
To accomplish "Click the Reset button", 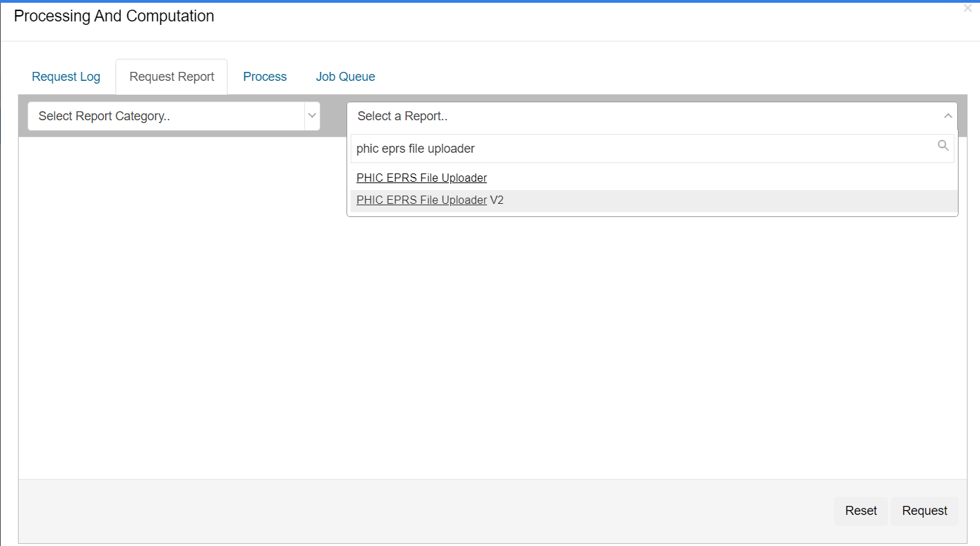I will click(x=861, y=511).
